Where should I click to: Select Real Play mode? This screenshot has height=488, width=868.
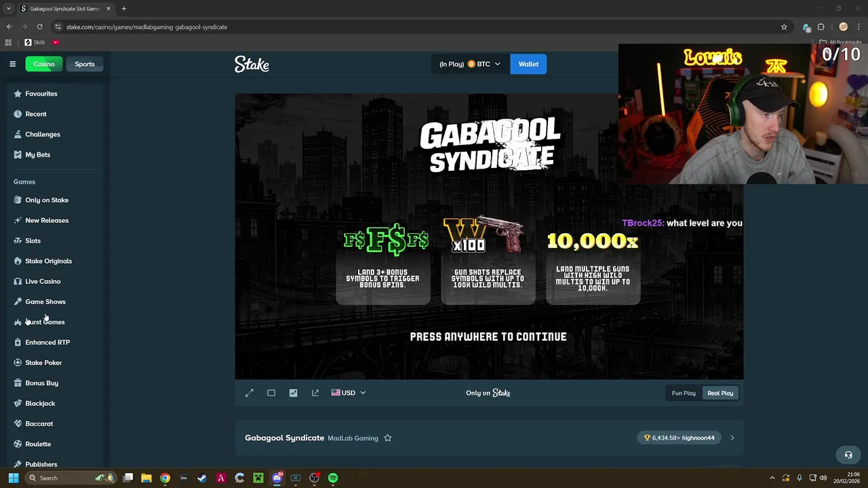pos(720,393)
